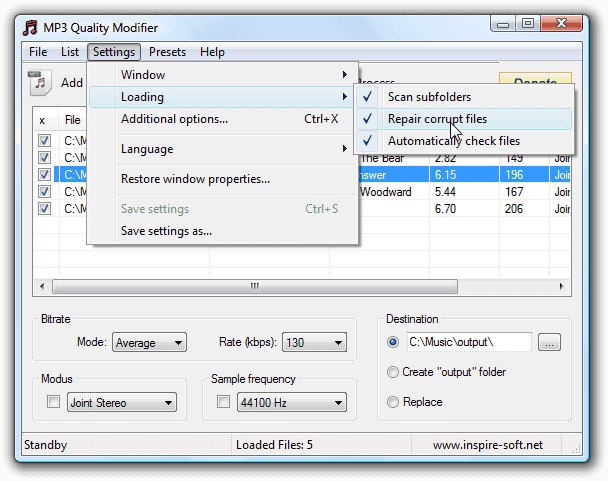Choose Repair corrupt files menu option
608x481 pixels.
pos(438,119)
